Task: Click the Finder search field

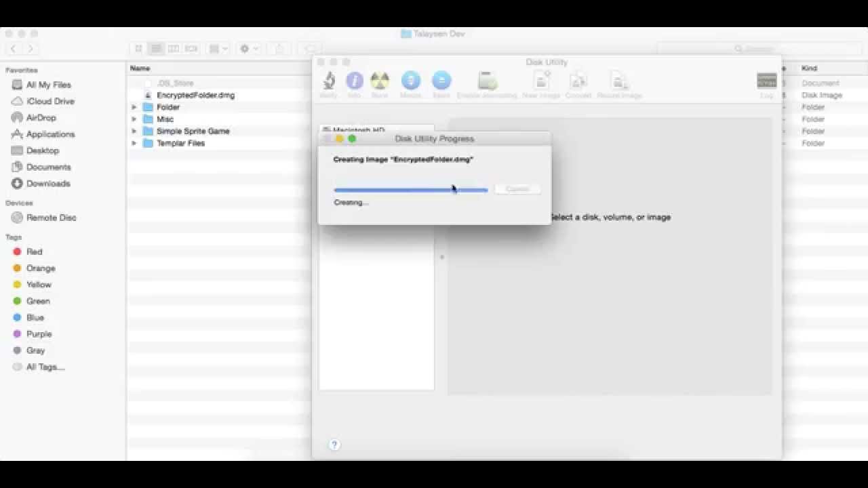Action: [758, 49]
